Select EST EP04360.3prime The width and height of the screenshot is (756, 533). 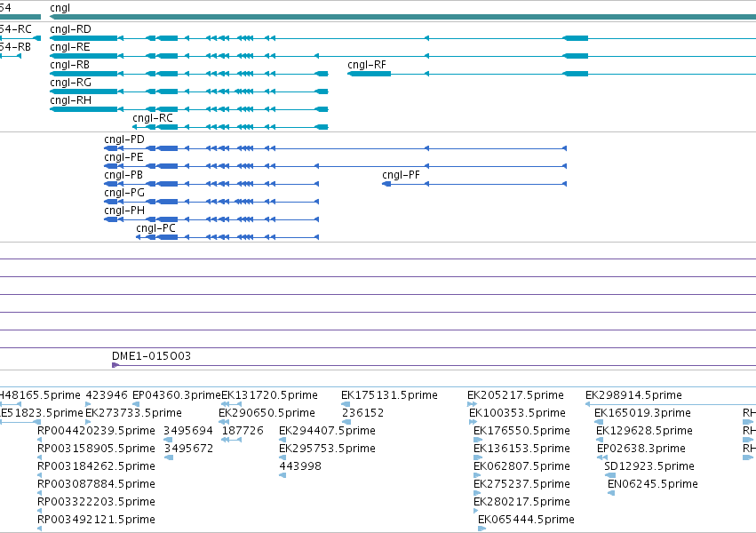point(177,395)
